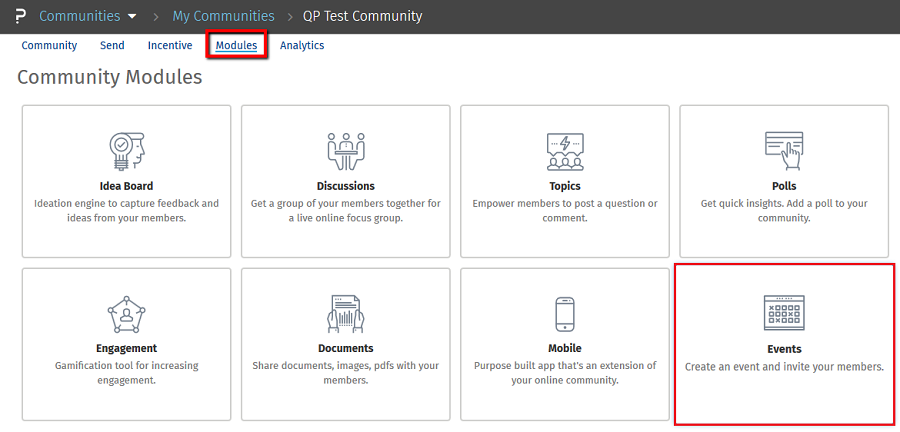
Task: Navigate to My Communities breadcrumb link
Action: click(223, 16)
